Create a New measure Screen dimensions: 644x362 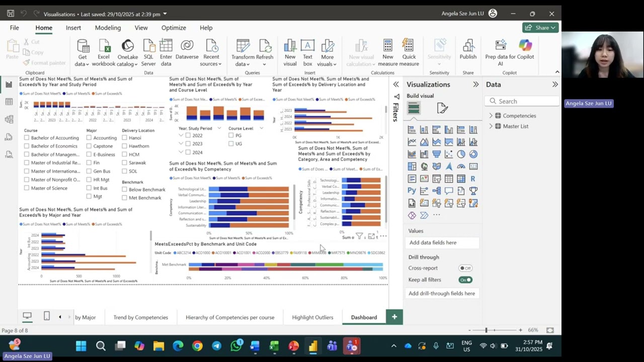coord(388,53)
